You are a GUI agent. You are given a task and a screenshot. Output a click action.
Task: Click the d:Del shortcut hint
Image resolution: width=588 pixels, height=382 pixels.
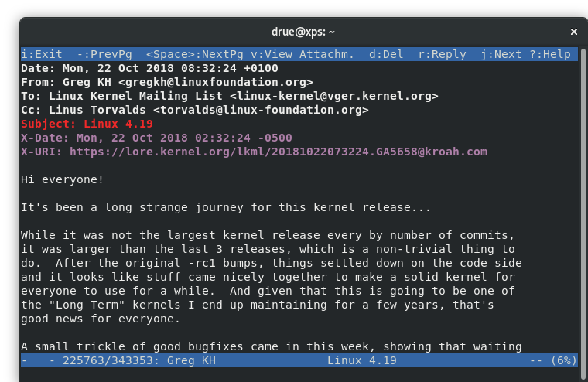coord(386,54)
